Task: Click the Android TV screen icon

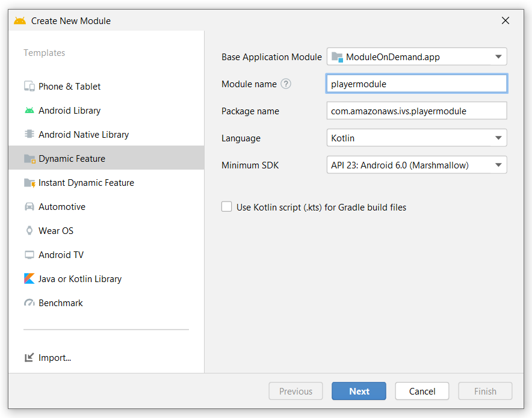Action: tap(29, 254)
